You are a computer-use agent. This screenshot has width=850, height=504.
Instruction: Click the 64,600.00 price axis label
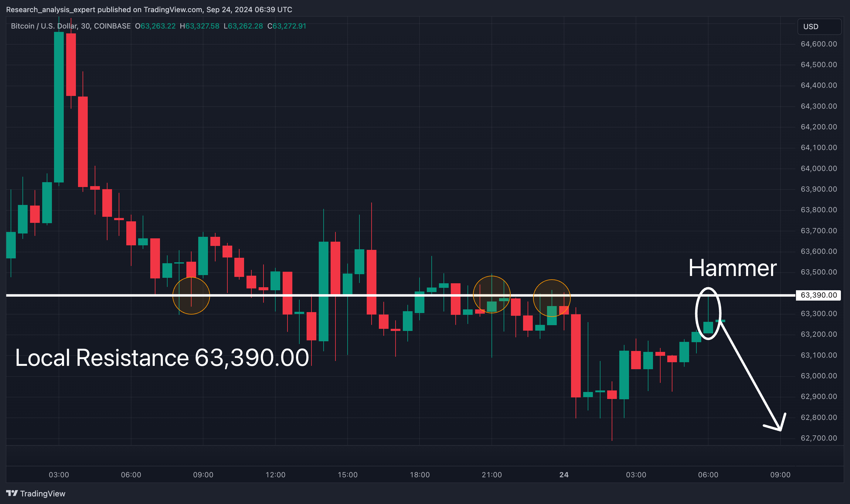pyautogui.click(x=818, y=44)
